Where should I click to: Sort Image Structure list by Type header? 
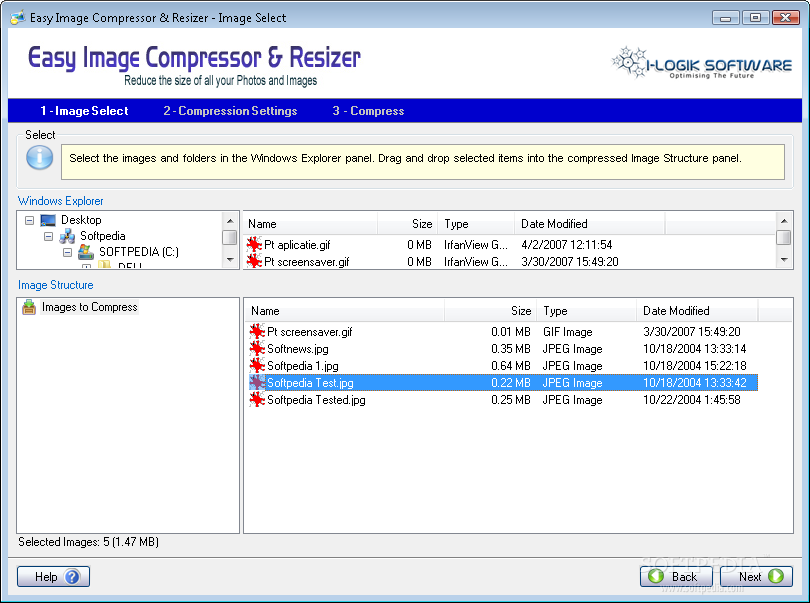click(586, 311)
